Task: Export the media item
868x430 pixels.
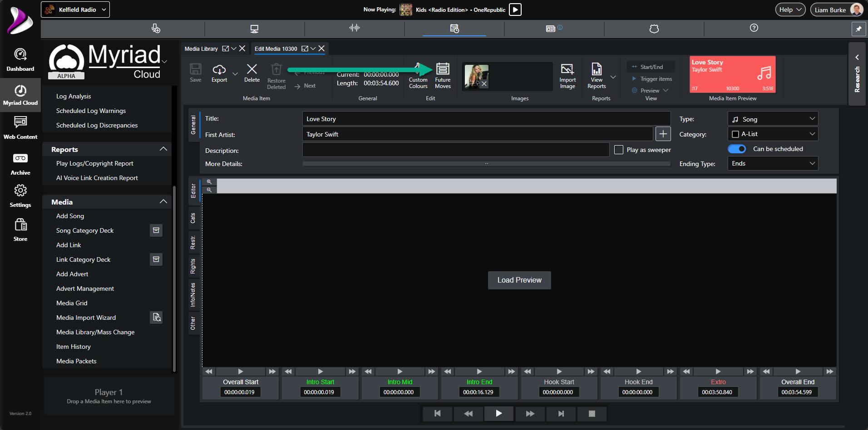Action: point(219,73)
